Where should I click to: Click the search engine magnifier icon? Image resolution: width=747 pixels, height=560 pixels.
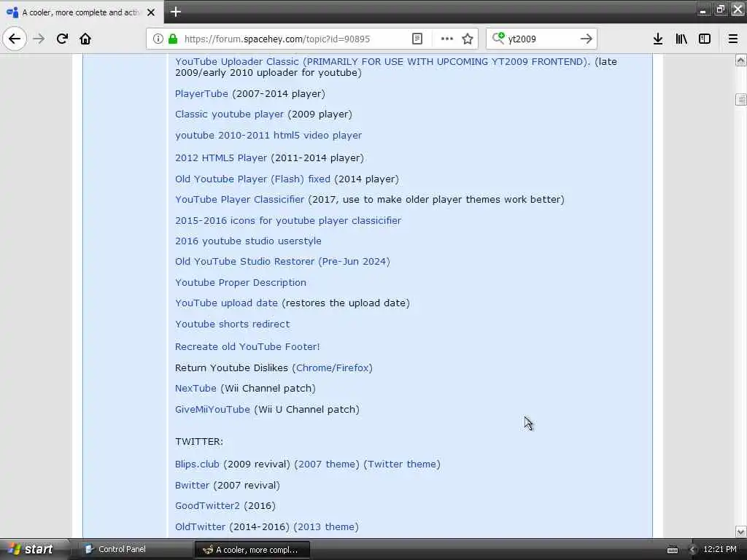click(x=498, y=38)
